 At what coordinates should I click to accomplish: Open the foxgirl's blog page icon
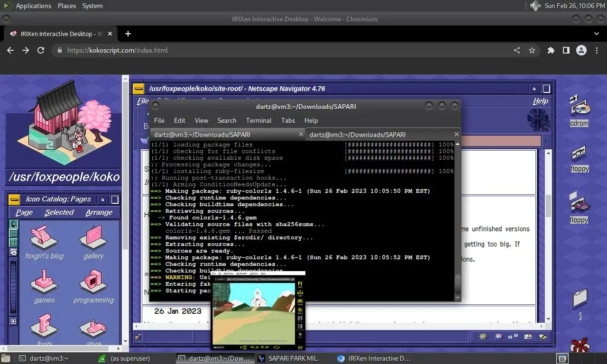point(44,237)
